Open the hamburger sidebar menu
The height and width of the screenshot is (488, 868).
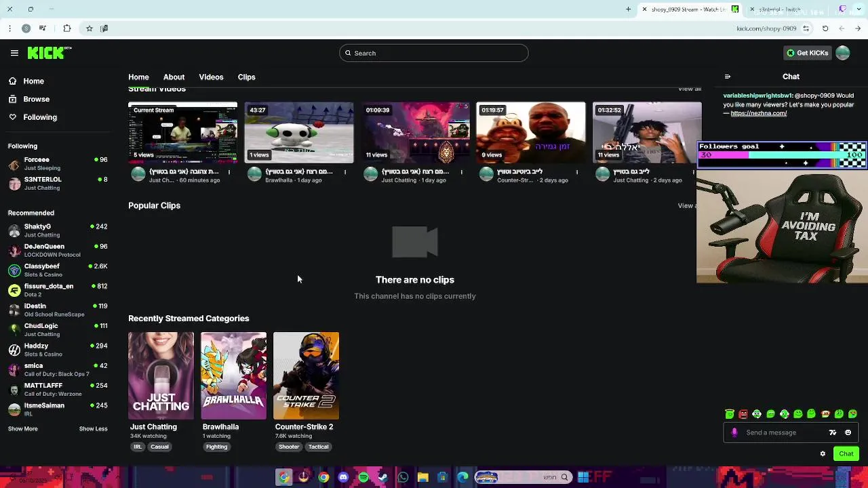point(14,53)
